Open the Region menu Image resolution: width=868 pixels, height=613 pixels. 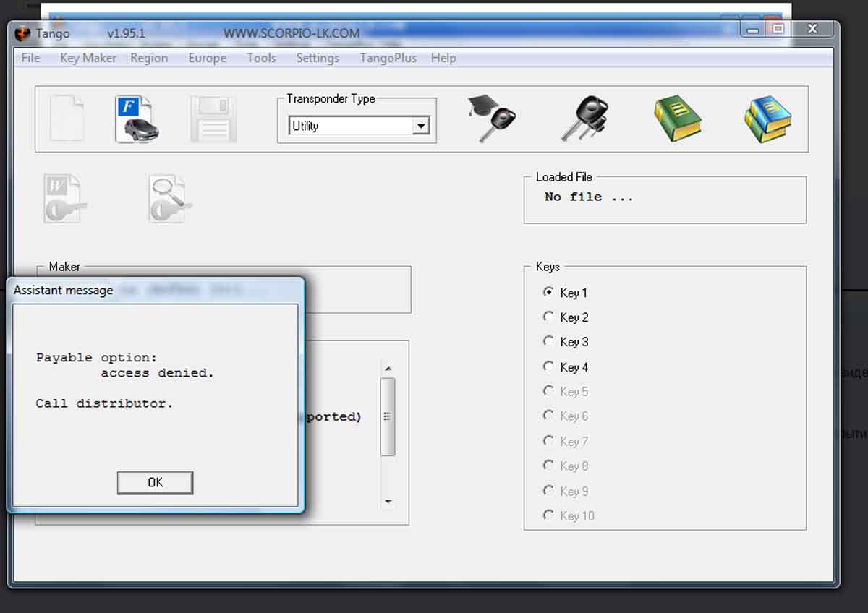point(149,58)
